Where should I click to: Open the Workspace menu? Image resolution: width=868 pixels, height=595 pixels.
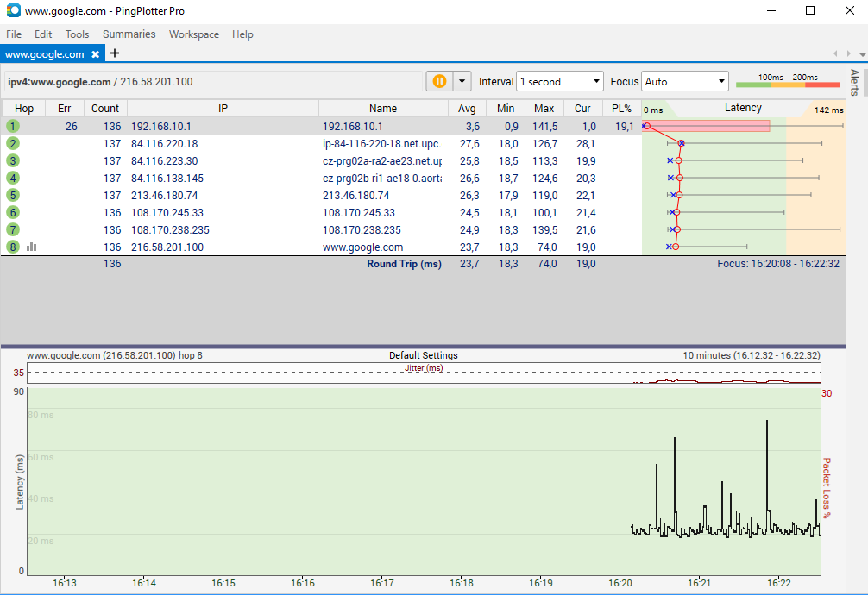193,34
